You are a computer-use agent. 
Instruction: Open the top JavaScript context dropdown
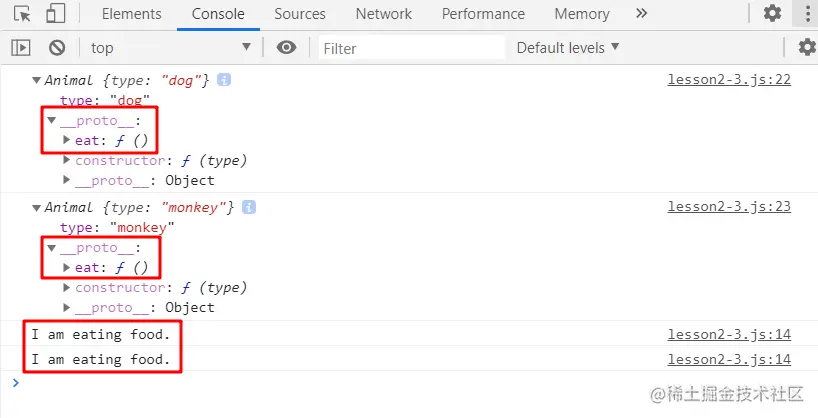click(170, 47)
